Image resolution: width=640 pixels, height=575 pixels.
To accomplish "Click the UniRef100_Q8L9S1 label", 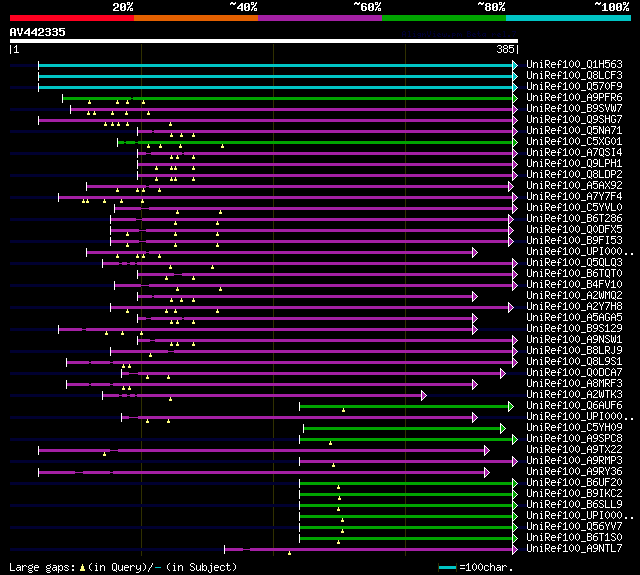I will click(574, 362).
